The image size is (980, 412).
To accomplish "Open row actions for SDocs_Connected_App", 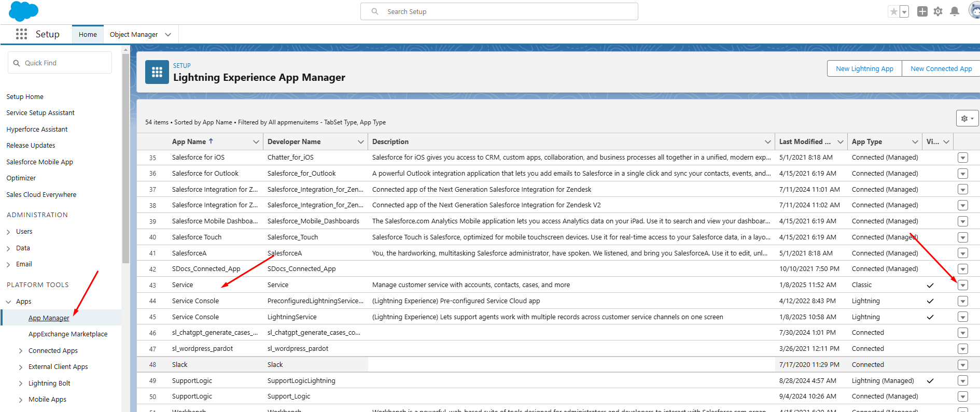I will click(x=963, y=269).
